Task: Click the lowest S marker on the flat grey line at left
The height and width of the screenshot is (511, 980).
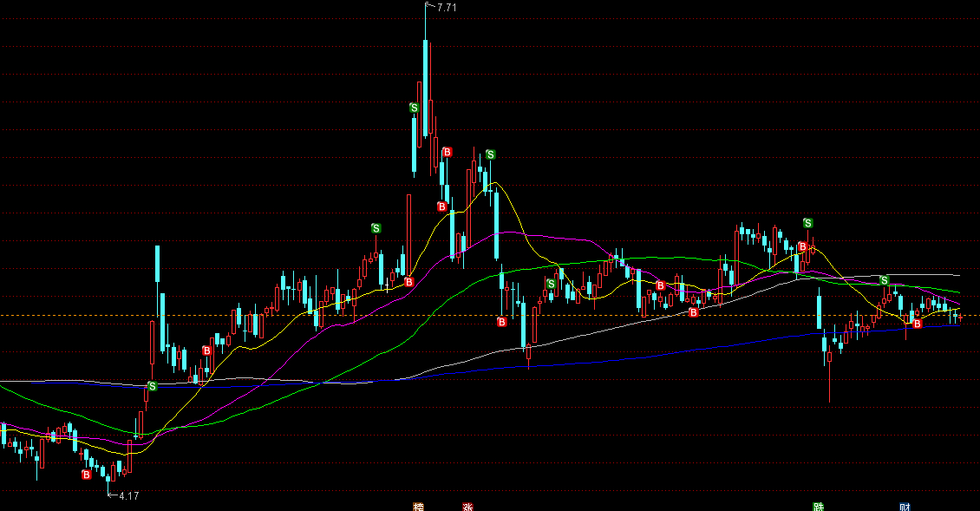Action: pyautogui.click(x=152, y=387)
